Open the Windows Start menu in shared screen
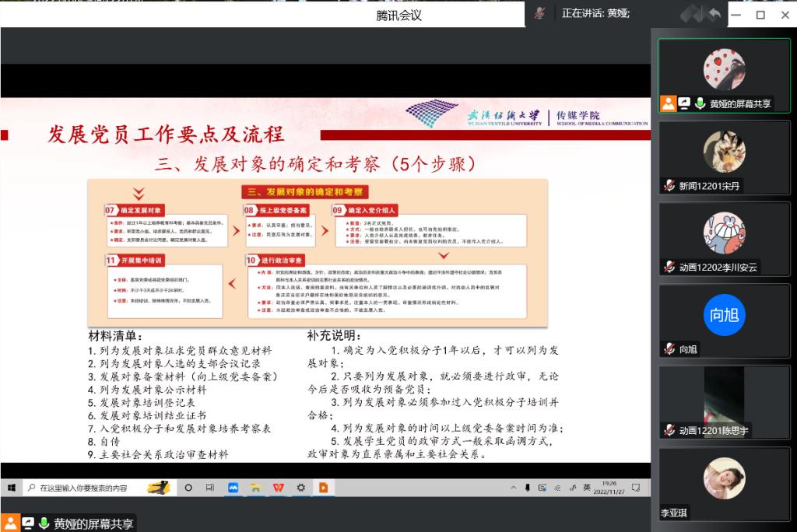This screenshot has height=532, width=797. (x=12, y=488)
